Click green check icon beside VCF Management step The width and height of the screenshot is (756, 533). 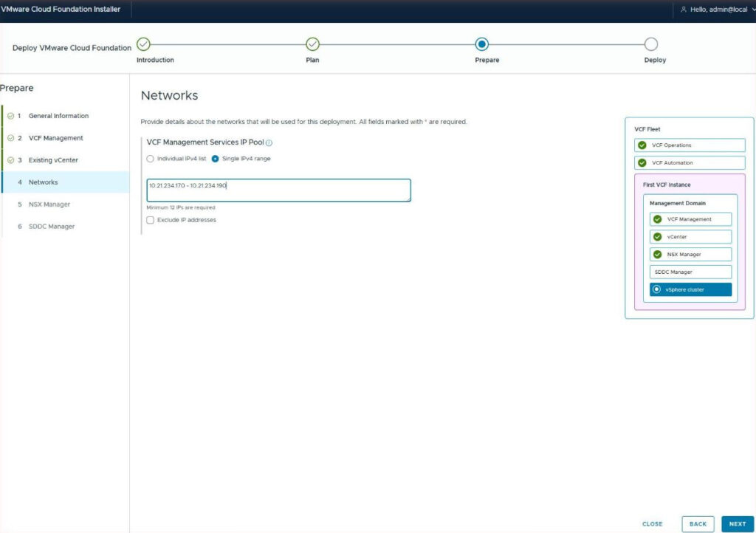point(10,138)
